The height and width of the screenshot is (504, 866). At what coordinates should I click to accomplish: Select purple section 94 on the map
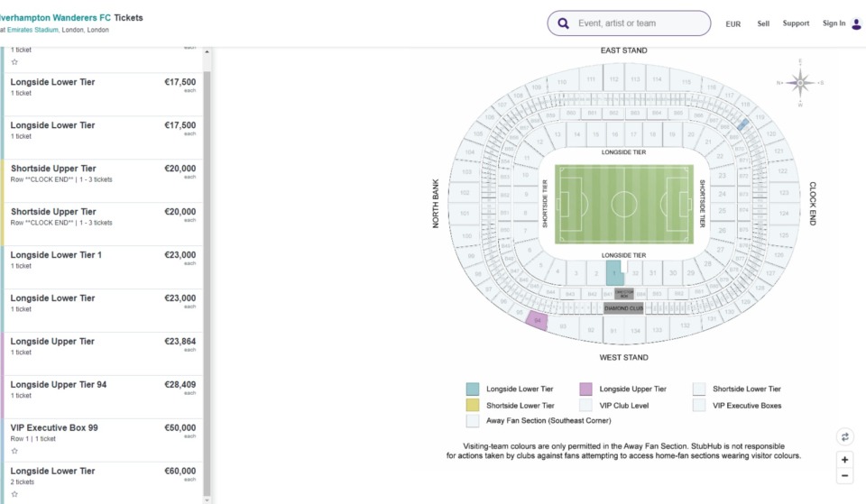point(537,321)
